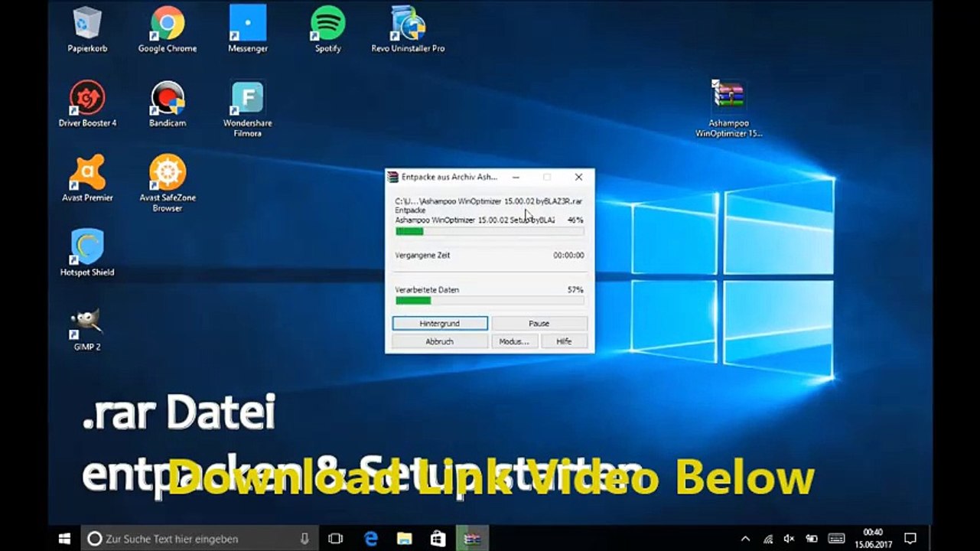The image size is (980, 551).
Task: Click the muted volume tray icon
Action: (790, 539)
